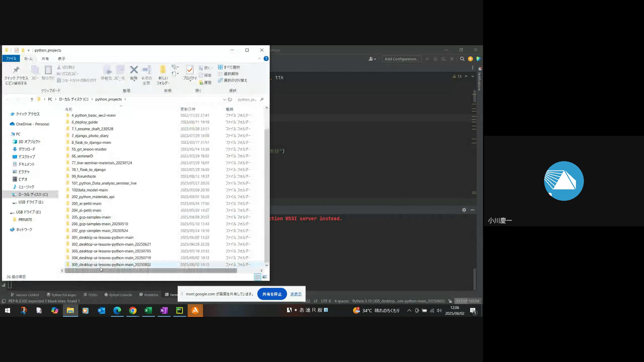Click the New Folder (新しいフォルダー) icon
The width and height of the screenshot is (644, 362).
pyautogui.click(x=163, y=70)
